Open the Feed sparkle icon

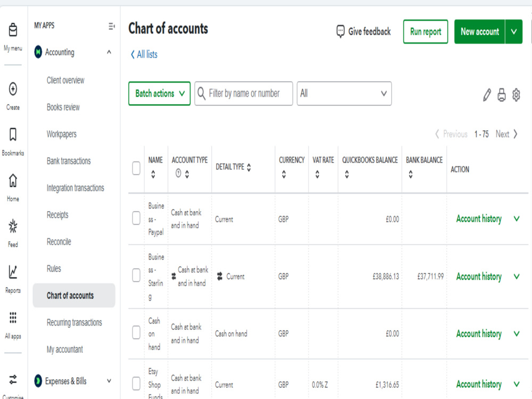coord(13,226)
